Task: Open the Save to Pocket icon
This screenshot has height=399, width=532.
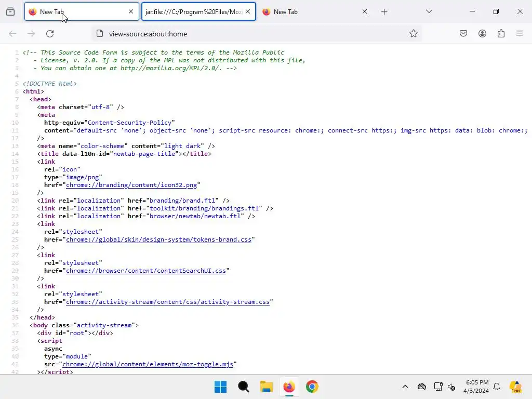Action: 463,34
